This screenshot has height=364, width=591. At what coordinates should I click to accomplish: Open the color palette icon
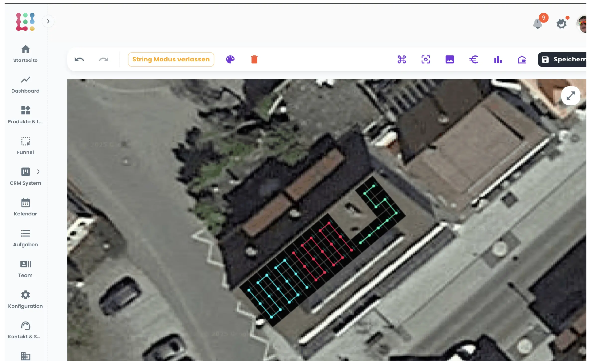coord(230,59)
